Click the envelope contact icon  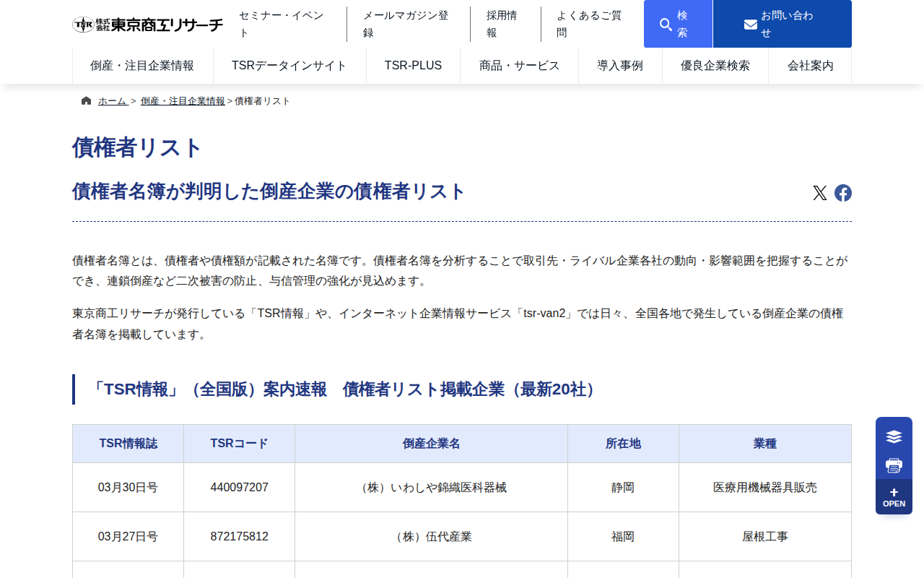point(751,25)
